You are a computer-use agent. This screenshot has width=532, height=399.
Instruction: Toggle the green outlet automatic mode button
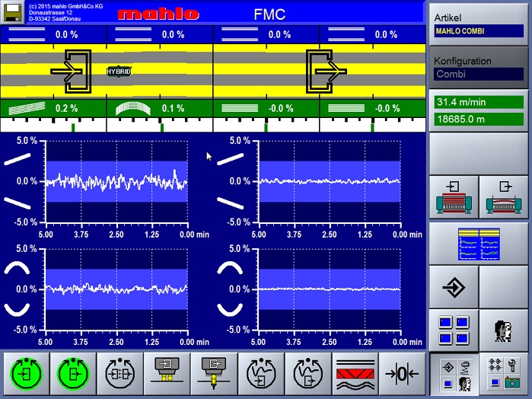point(72,375)
